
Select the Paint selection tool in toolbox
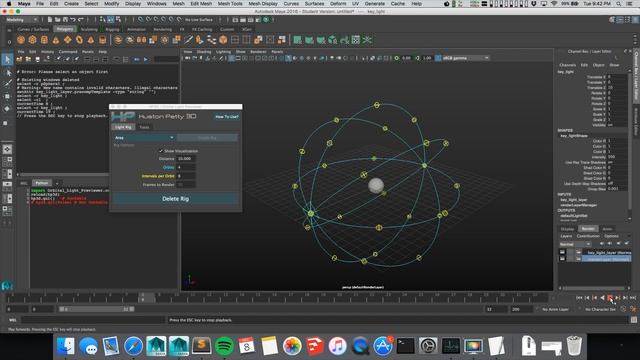7,84
